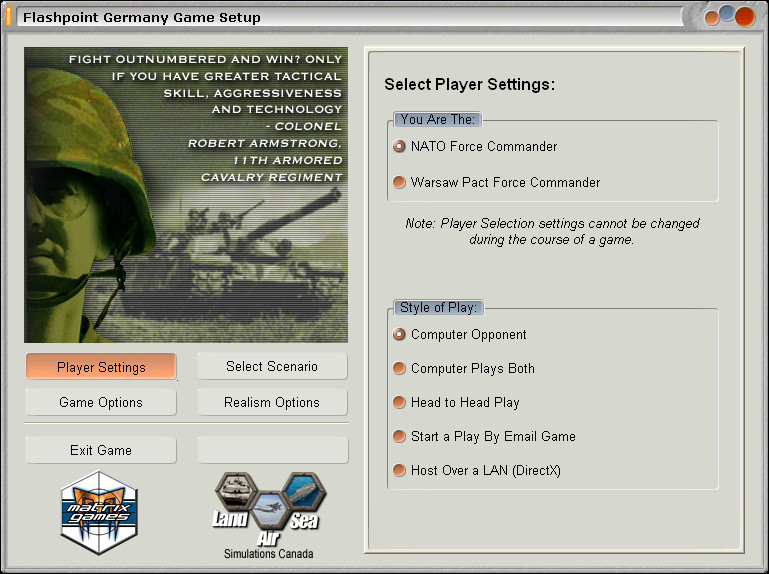Choose Warsaw Pact Force Commander option
Viewport: 769px width, 574px height.
pos(399,182)
